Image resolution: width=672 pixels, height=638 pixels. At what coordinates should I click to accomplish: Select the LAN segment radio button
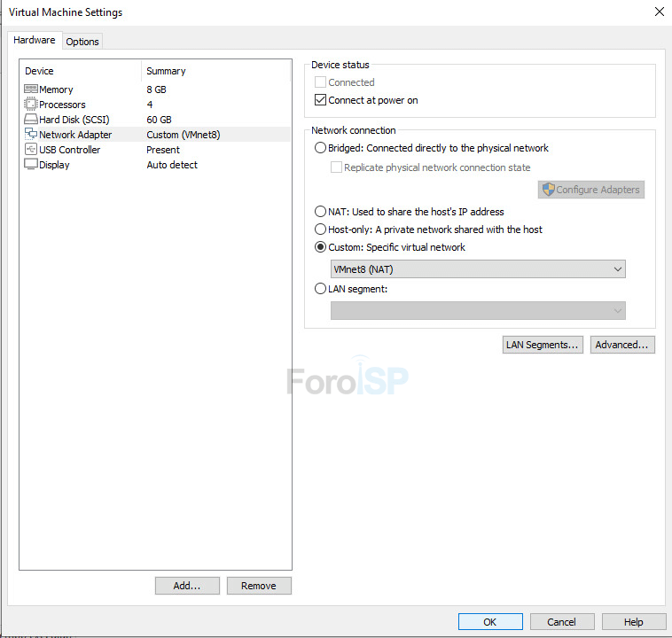coord(321,288)
